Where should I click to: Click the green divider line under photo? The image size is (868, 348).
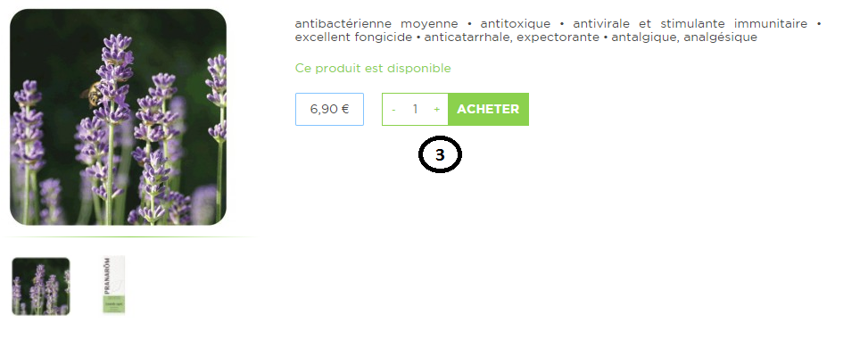[x=130, y=236]
